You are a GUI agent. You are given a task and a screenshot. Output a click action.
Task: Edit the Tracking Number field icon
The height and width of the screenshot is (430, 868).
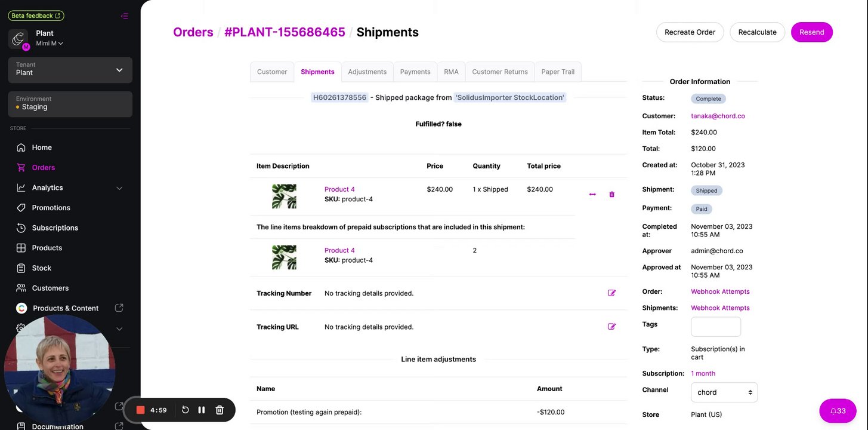tap(611, 293)
